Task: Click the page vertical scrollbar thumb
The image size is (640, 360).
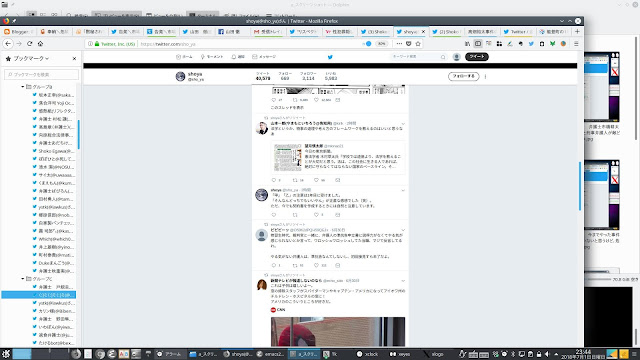Action: [580, 186]
